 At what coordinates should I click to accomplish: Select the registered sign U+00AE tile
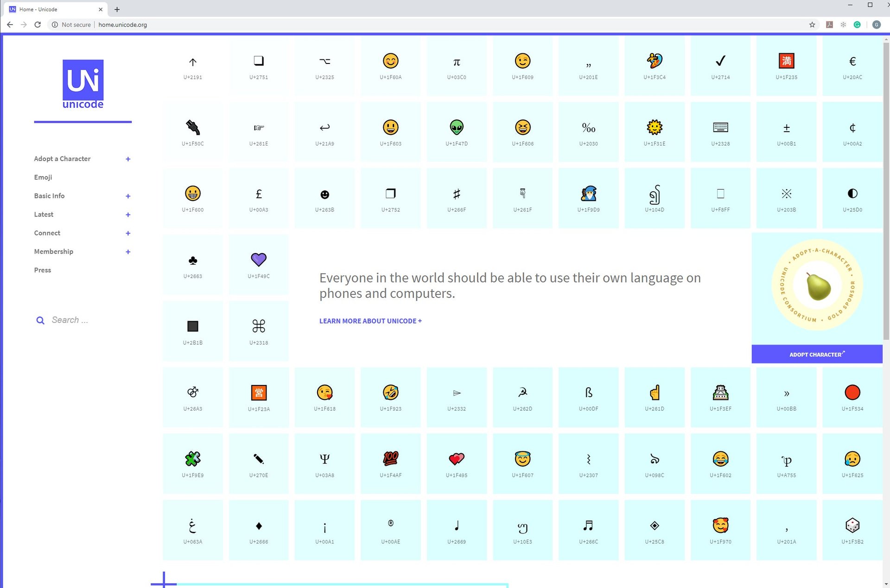pyautogui.click(x=391, y=530)
